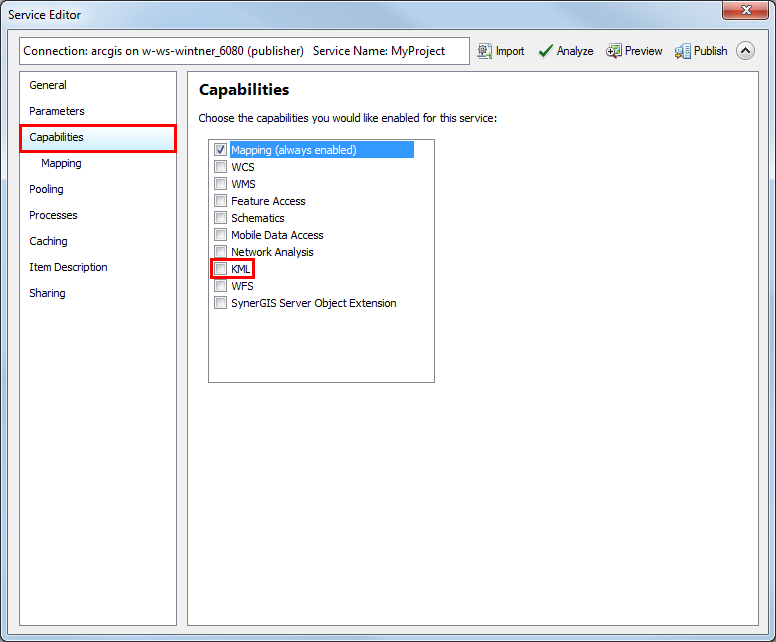Collapse the header with the round chevron button
The width and height of the screenshot is (776, 642).
[x=745, y=51]
